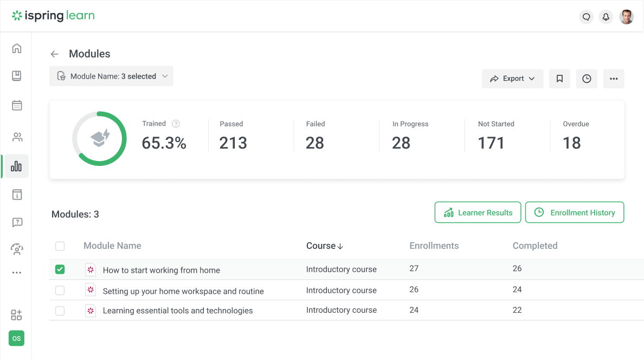This screenshot has width=644, height=360.
Task: Click the Trained percentage progress ring
Action: pos(99,138)
